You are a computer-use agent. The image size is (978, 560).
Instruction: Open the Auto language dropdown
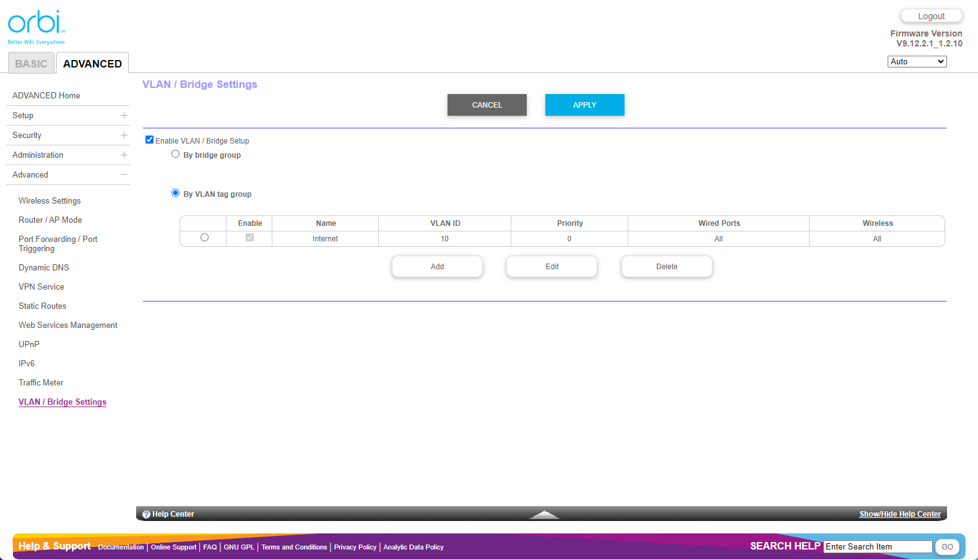[x=917, y=62]
